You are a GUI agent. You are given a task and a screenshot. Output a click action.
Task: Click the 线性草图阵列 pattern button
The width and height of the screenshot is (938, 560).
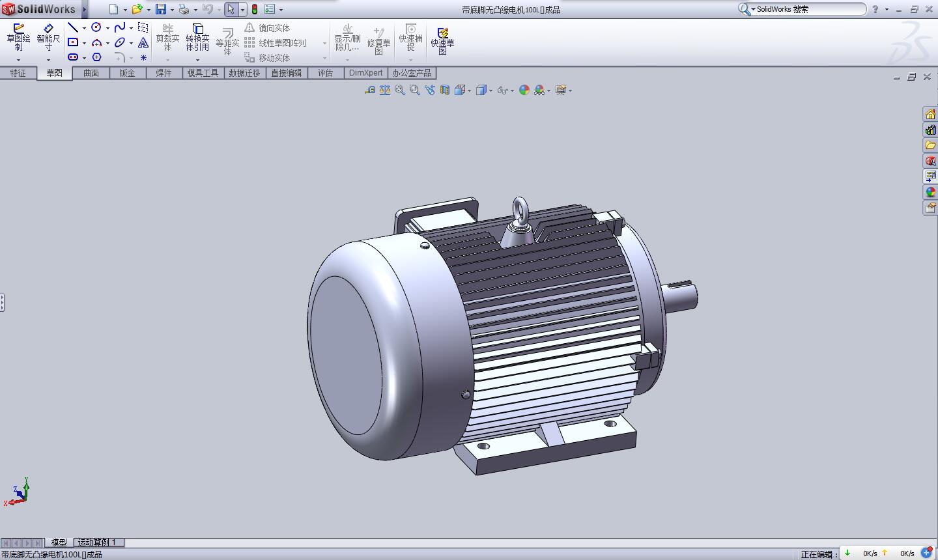(x=275, y=43)
